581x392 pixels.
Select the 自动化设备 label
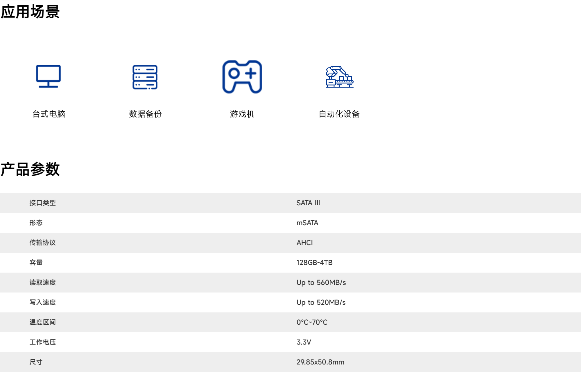tap(339, 114)
